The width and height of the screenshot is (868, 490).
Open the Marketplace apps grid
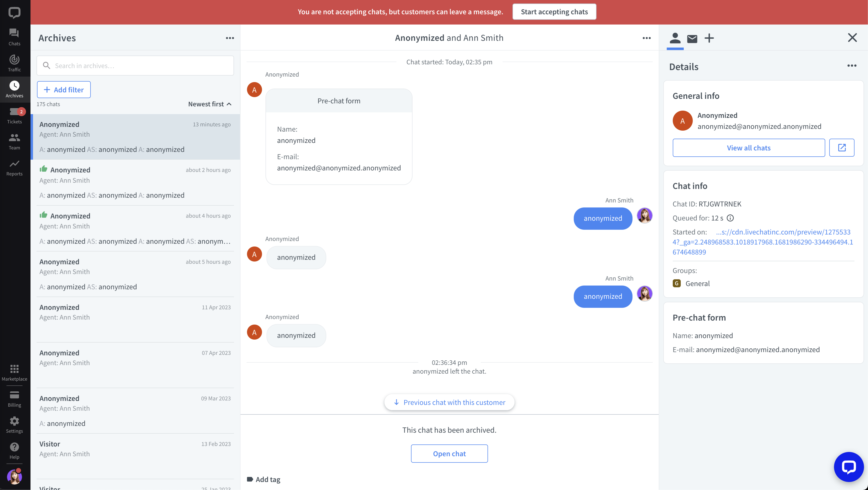(14, 373)
